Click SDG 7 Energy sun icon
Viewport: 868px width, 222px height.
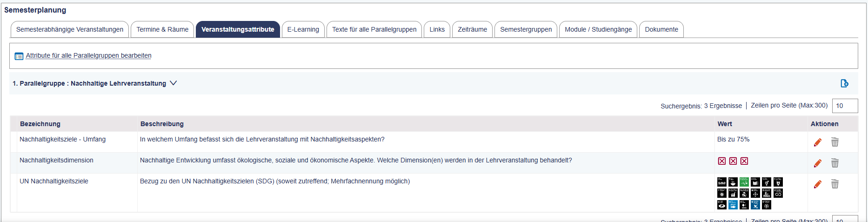(x=722, y=193)
